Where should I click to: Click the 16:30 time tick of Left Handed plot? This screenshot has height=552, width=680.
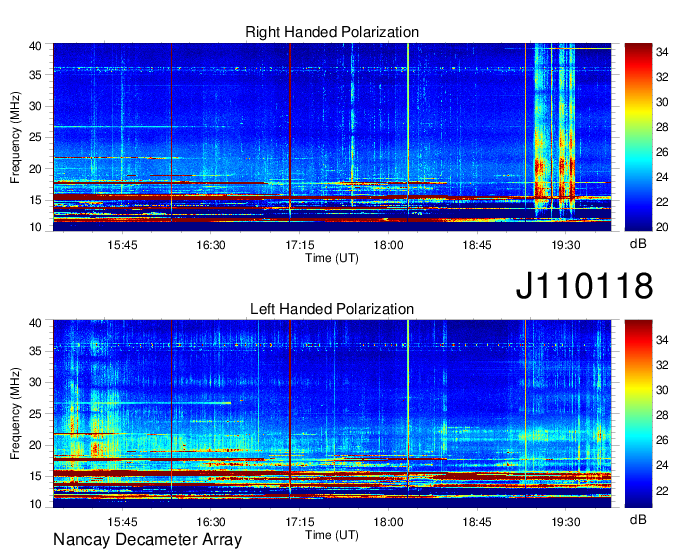coord(211,522)
